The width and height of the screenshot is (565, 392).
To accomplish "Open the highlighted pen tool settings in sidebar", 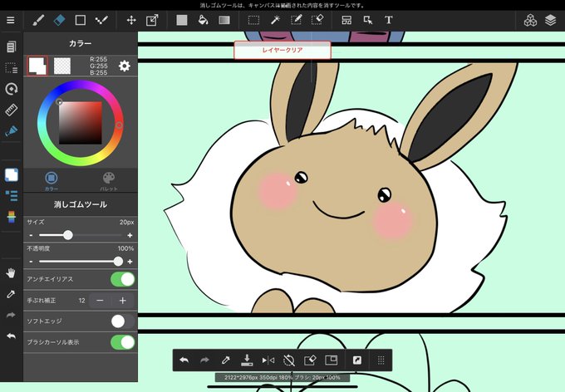I will 11,130.
